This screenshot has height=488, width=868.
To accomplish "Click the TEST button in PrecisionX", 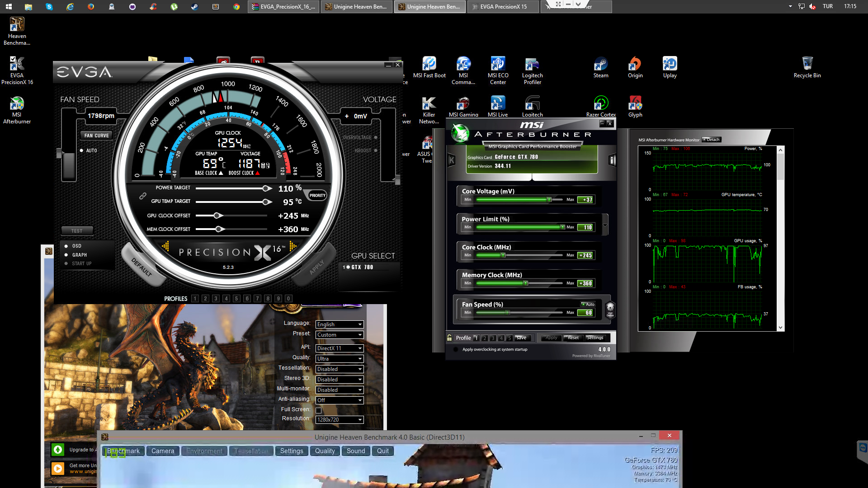I will coord(77,231).
